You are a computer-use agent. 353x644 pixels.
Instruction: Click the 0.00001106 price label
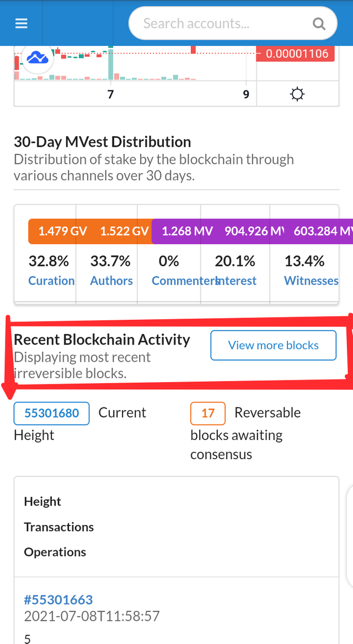pos(297,53)
